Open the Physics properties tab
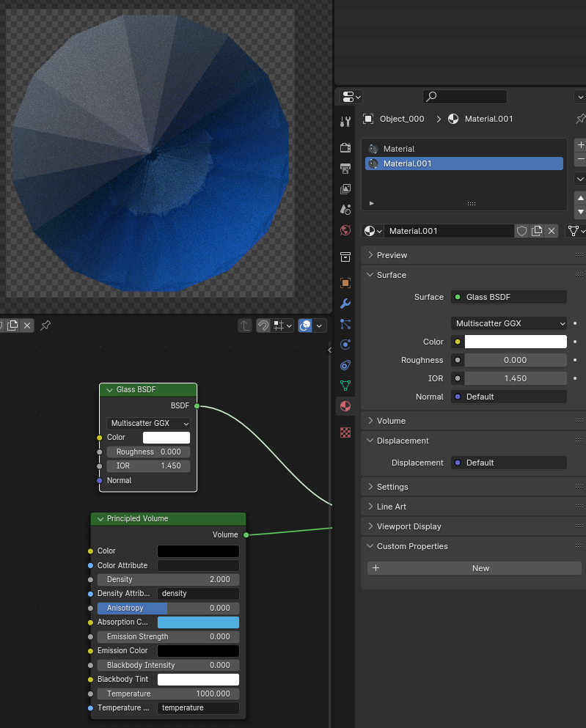Image resolution: width=586 pixels, height=728 pixels. point(345,345)
